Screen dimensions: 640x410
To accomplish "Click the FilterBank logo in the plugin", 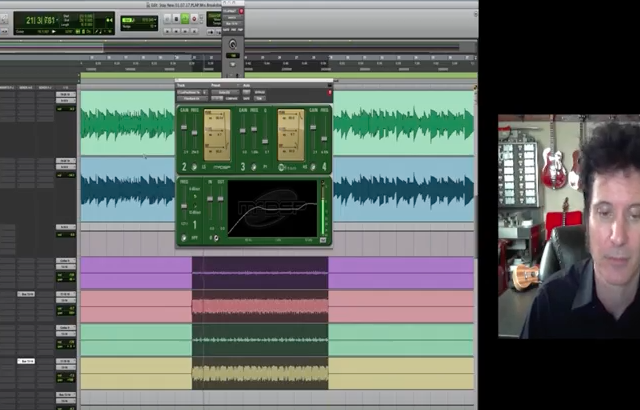I will 288,167.
